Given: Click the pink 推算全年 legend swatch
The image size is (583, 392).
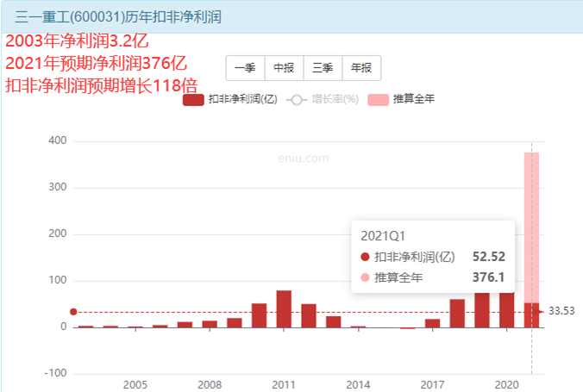Looking at the screenshot, I should (x=378, y=100).
